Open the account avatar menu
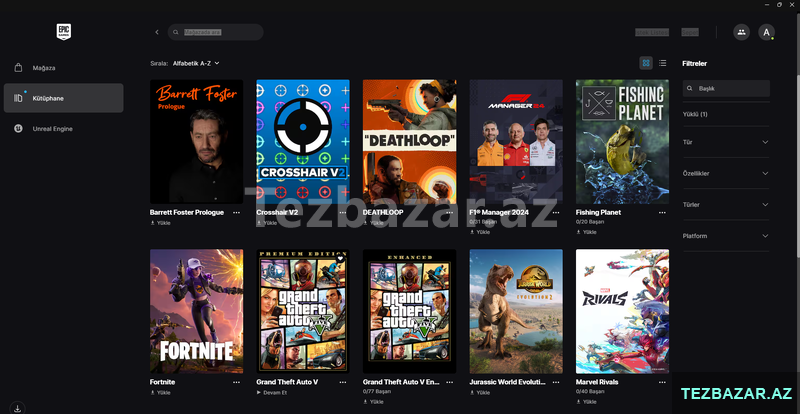 click(766, 32)
